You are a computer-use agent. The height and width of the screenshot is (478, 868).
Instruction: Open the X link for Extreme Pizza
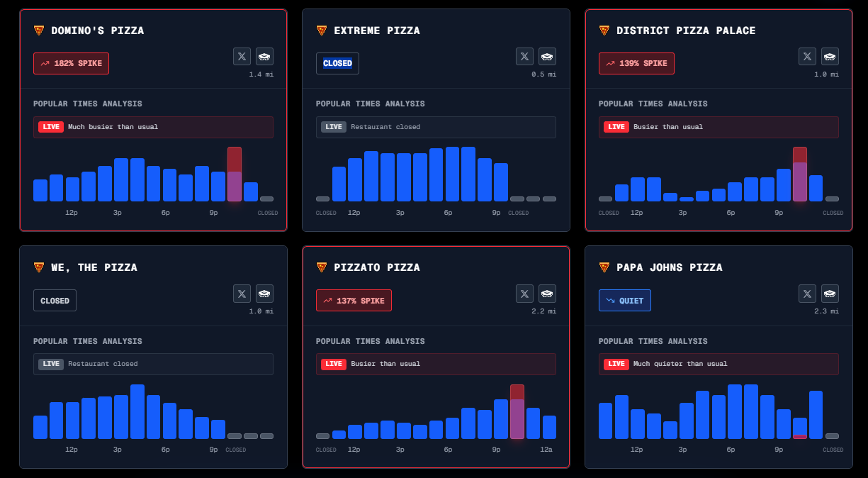click(524, 57)
